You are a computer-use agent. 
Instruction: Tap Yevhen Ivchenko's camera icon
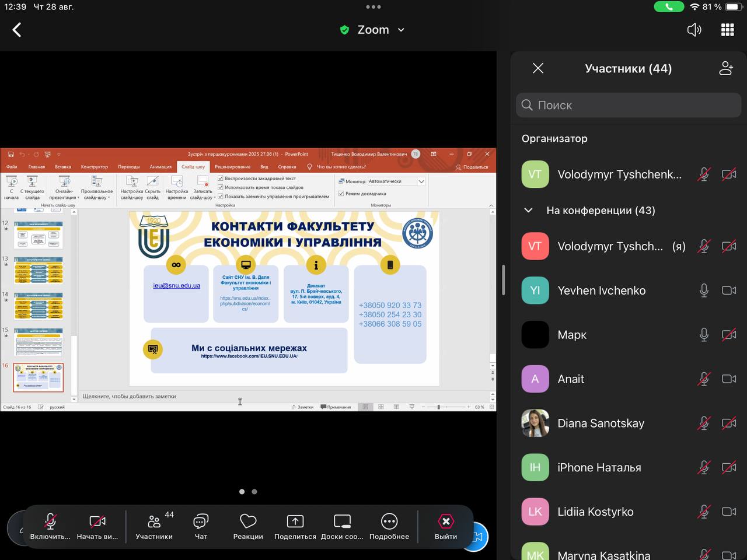click(729, 290)
